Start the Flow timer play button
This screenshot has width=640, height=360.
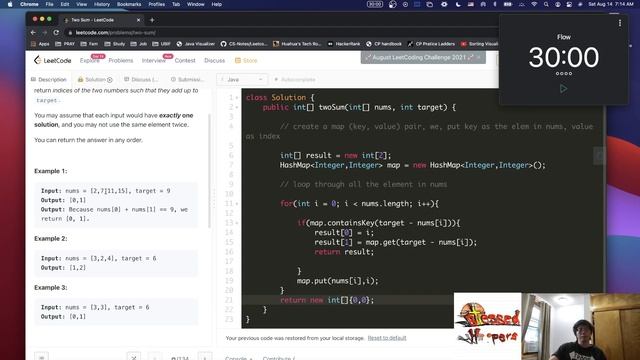click(563, 89)
